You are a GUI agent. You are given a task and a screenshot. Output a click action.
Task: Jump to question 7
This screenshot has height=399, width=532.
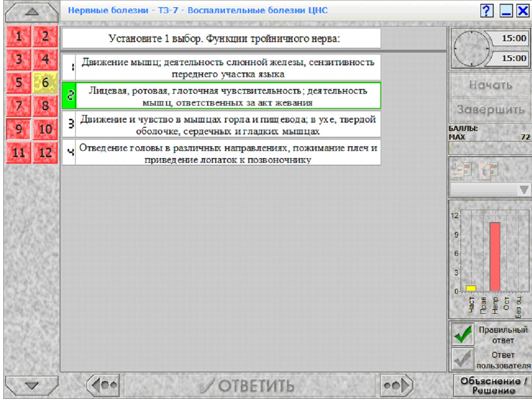coord(18,106)
